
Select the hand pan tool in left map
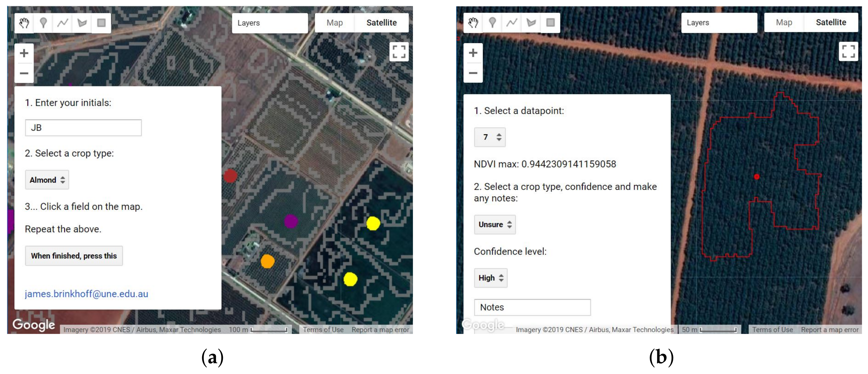click(x=24, y=23)
